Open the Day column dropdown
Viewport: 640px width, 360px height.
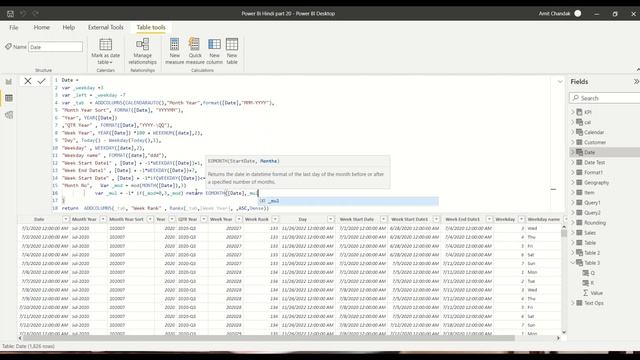pos(331,219)
